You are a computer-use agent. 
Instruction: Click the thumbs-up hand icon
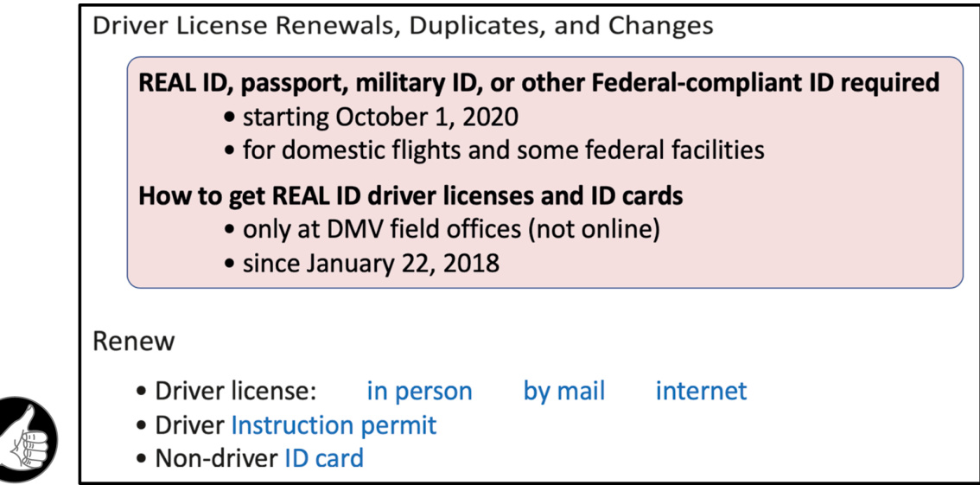(x=27, y=440)
